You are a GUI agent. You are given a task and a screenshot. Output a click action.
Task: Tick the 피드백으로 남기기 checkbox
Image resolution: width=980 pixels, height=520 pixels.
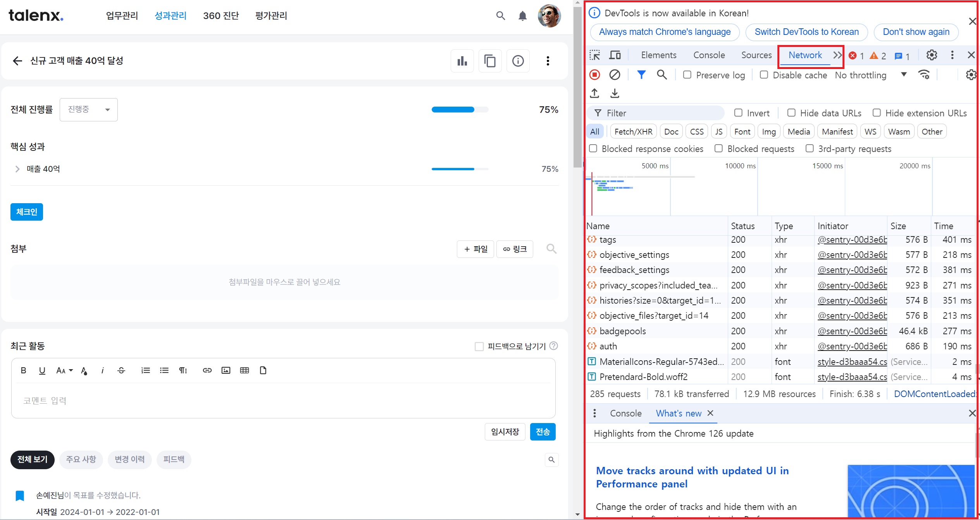(479, 346)
